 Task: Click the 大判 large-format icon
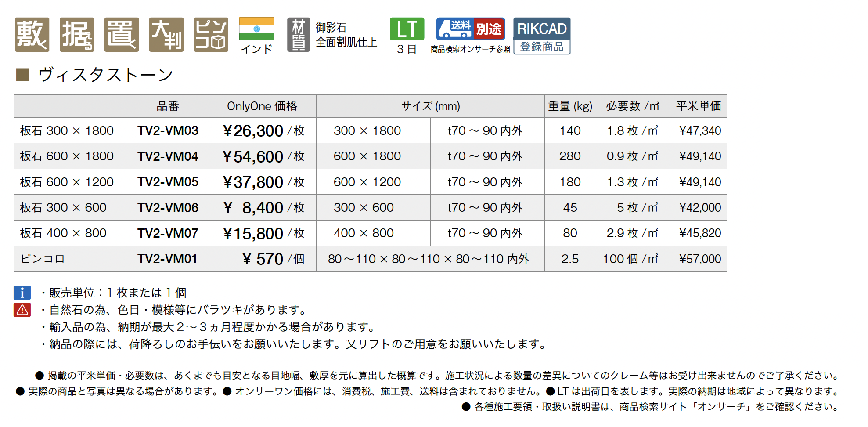(166, 35)
